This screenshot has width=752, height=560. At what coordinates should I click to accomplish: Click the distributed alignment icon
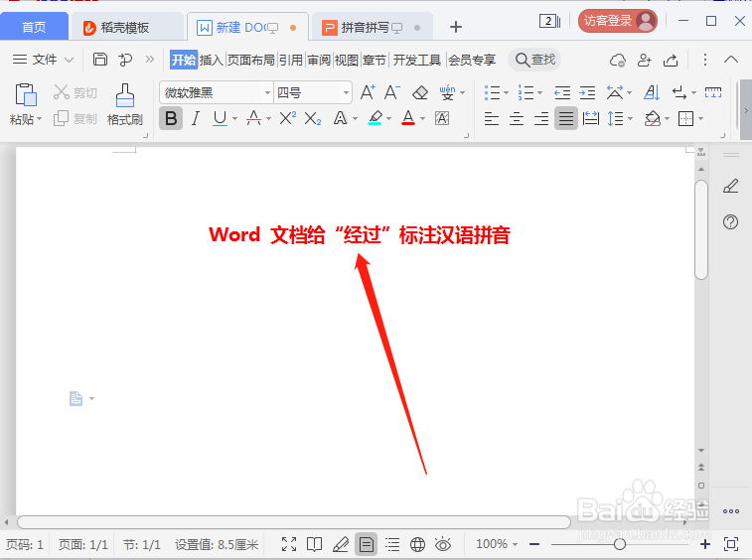point(591,118)
